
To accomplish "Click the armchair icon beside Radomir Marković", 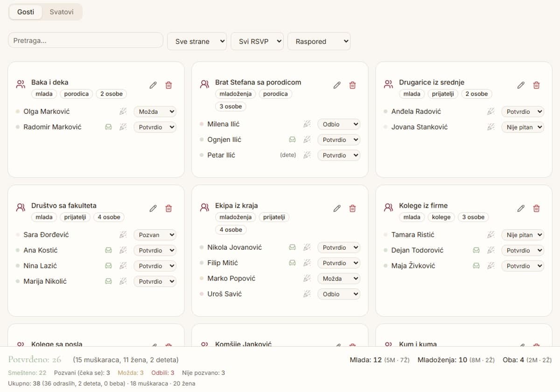I will pyautogui.click(x=108, y=127).
